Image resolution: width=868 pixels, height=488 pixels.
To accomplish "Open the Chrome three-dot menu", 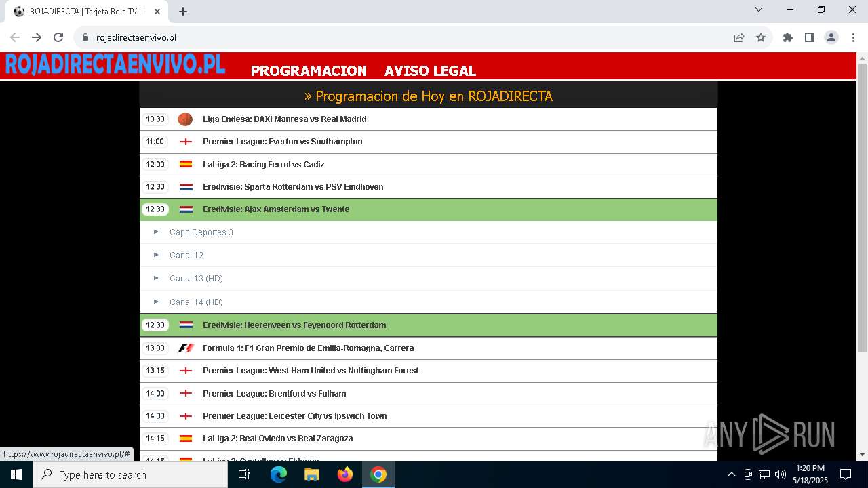I will [852, 37].
